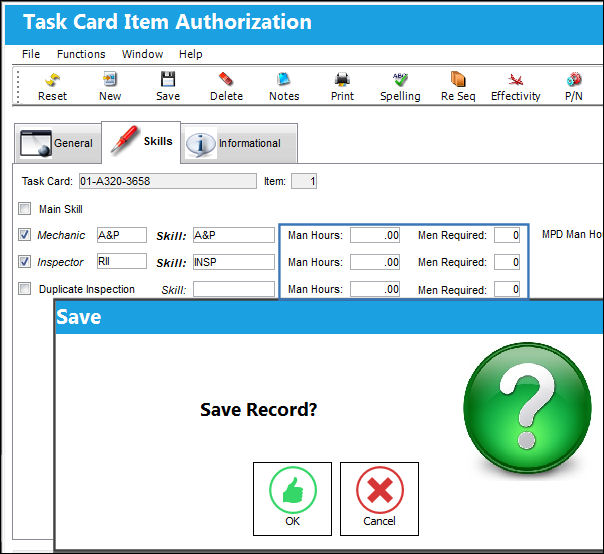Open the Functions menu
This screenshot has height=554, width=604.
(x=81, y=54)
